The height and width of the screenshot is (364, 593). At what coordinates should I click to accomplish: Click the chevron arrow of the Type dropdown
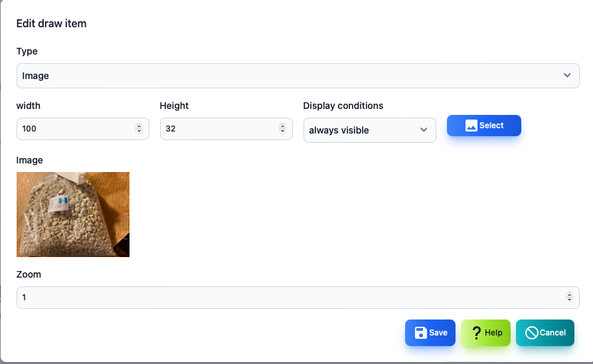click(567, 75)
